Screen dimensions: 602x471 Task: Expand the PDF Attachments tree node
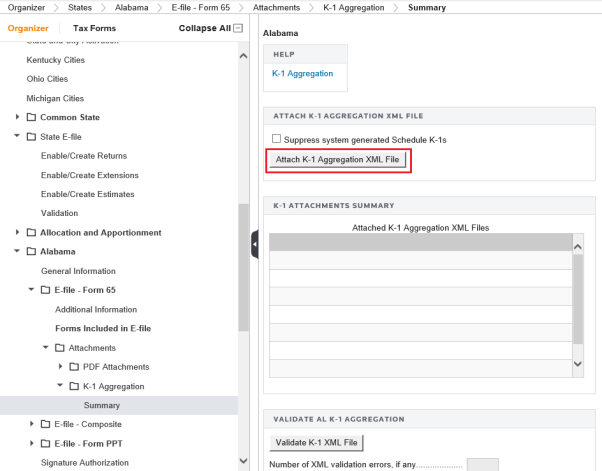[x=59, y=367]
